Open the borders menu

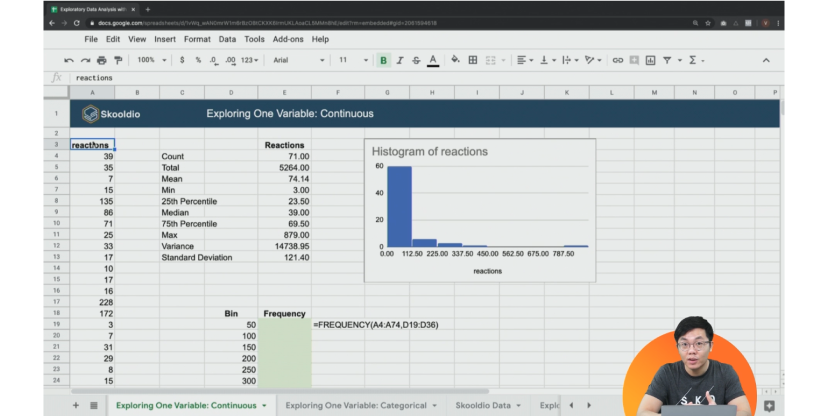(x=473, y=60)
